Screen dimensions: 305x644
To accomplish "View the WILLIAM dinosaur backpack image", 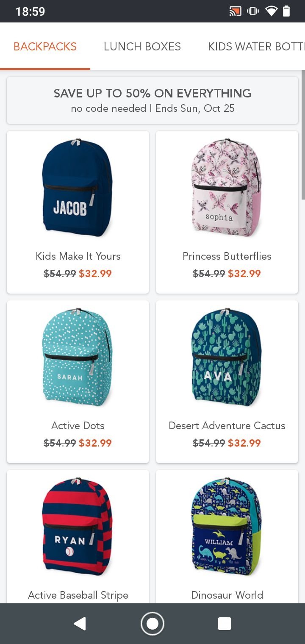I will click(x=227, y=527).
